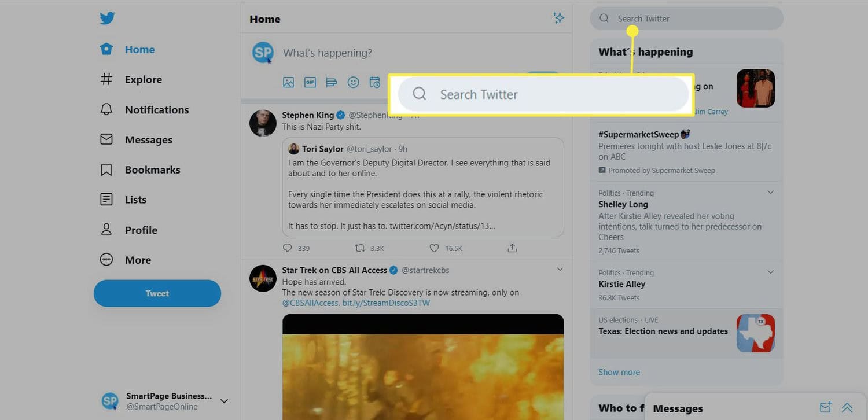Share Stephen King's tweet
The image size is (868, 420).
(512, 248)
